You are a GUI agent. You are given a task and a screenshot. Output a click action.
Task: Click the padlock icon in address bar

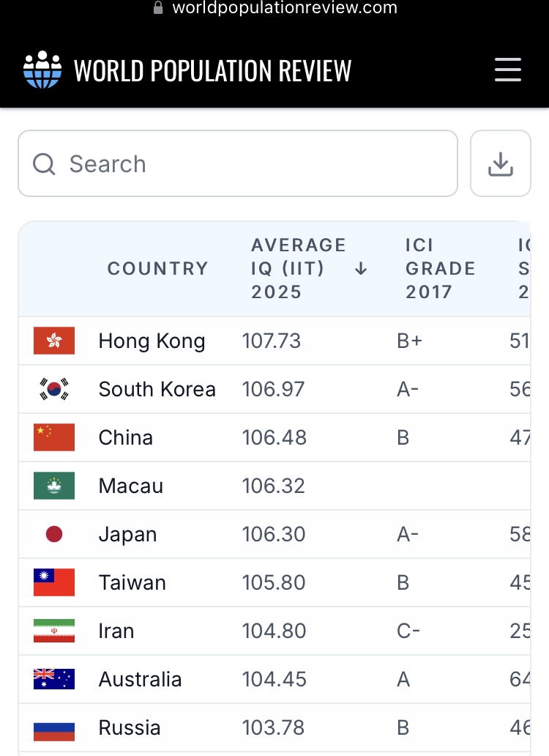(x=157, y=8)
